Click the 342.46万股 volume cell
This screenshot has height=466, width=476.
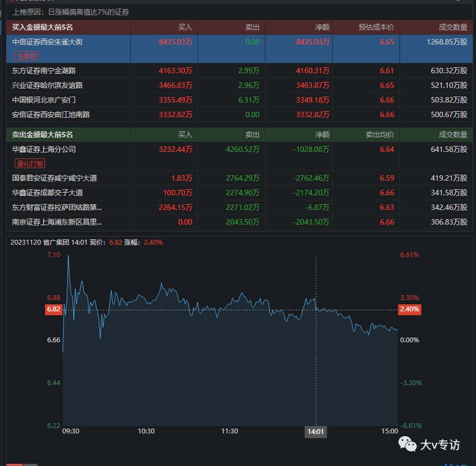pos(449,208)
